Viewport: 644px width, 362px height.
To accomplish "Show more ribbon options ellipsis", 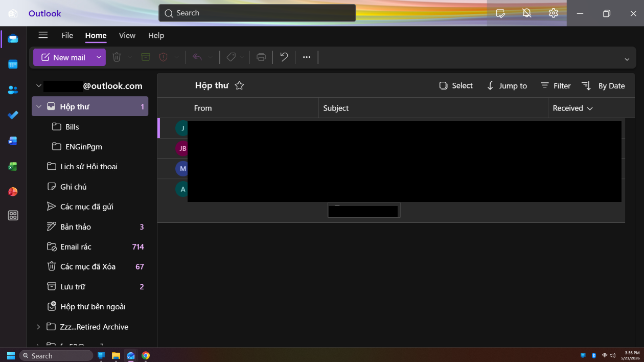I will point(307,57).
